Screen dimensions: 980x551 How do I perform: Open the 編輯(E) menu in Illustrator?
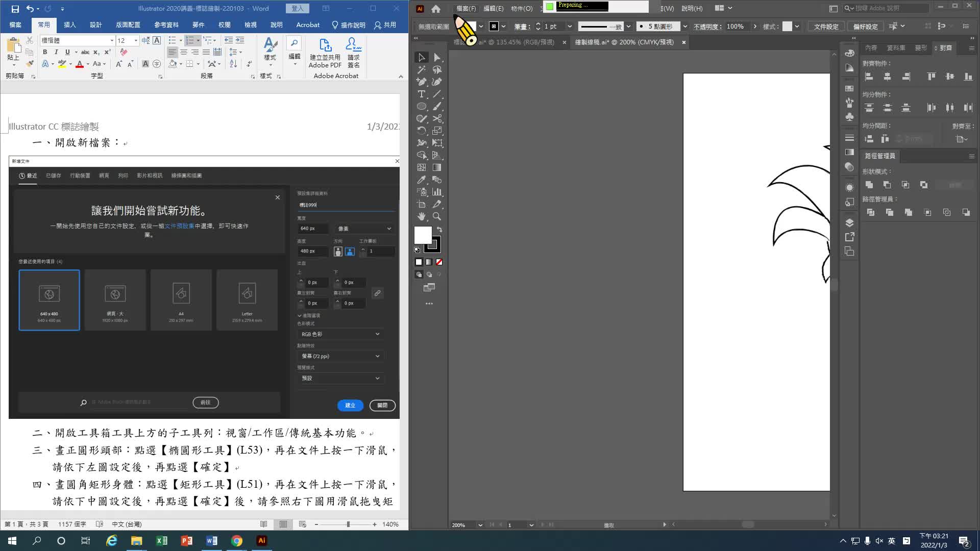[x=493, y=8]
